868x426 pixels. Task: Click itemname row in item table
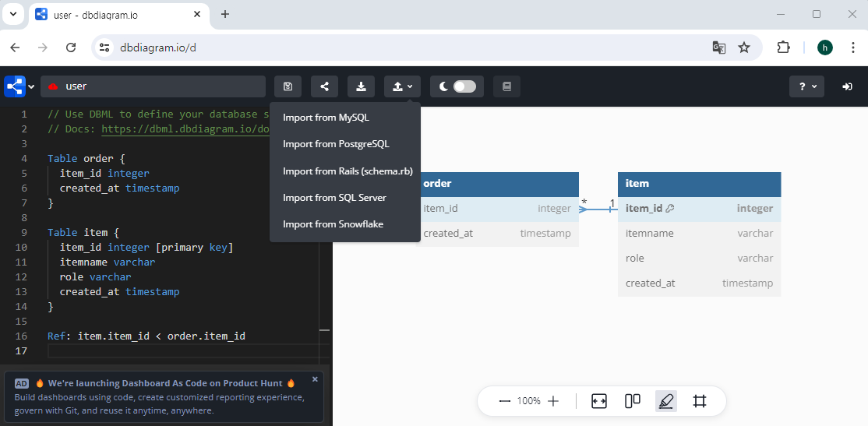699,234
